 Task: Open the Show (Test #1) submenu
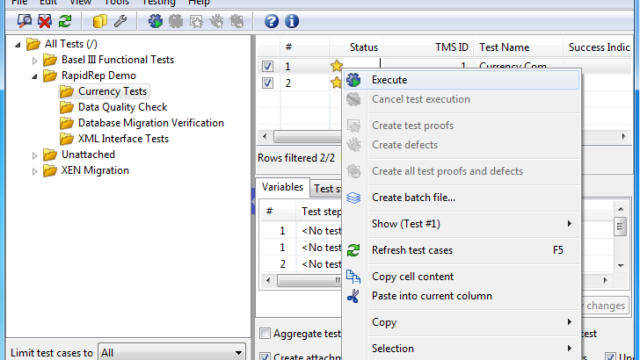(462, 224)
